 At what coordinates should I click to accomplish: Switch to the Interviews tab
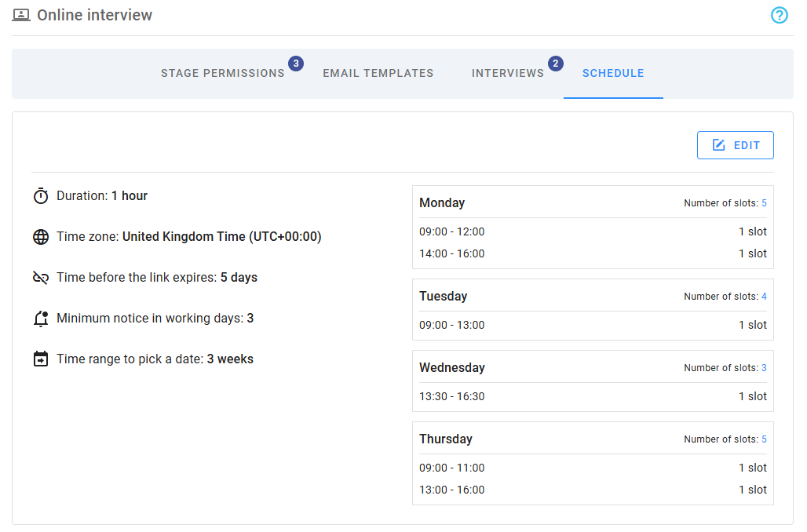508,73
